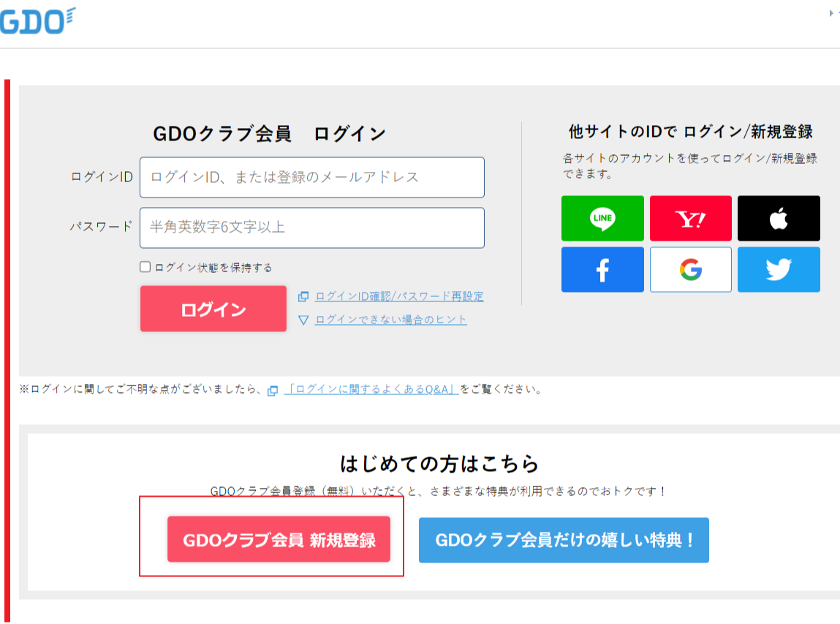Screen dimensions: 840x624
Task: Click GDOクラブ会員 新規登録 button
Action: point(279,539)
